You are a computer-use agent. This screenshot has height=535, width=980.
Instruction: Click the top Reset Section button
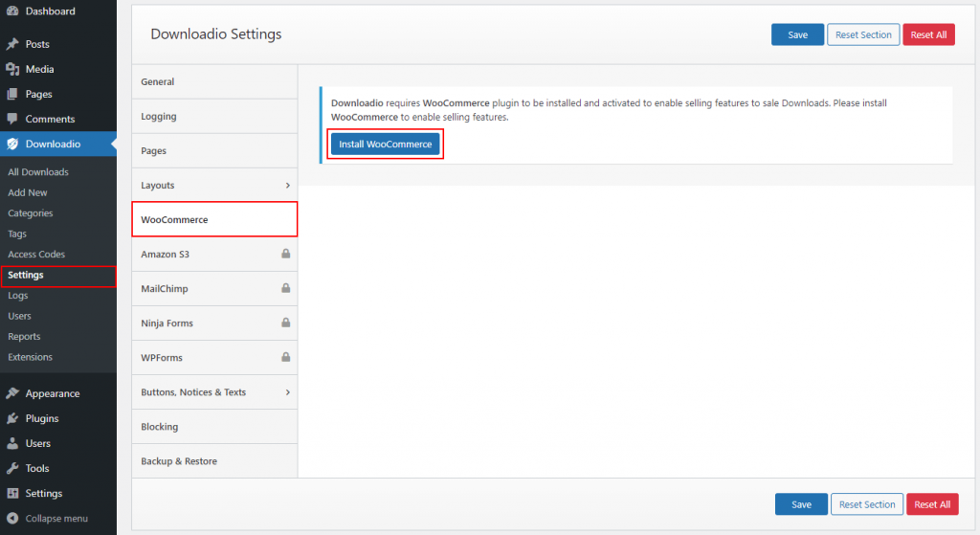863,35
